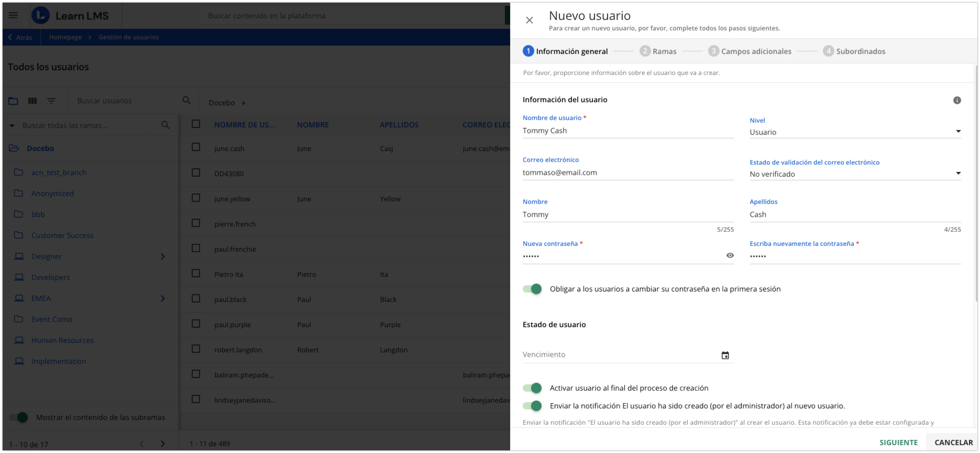Click the bbb folder icon
980x453 pixels.
tap(19, 214)
